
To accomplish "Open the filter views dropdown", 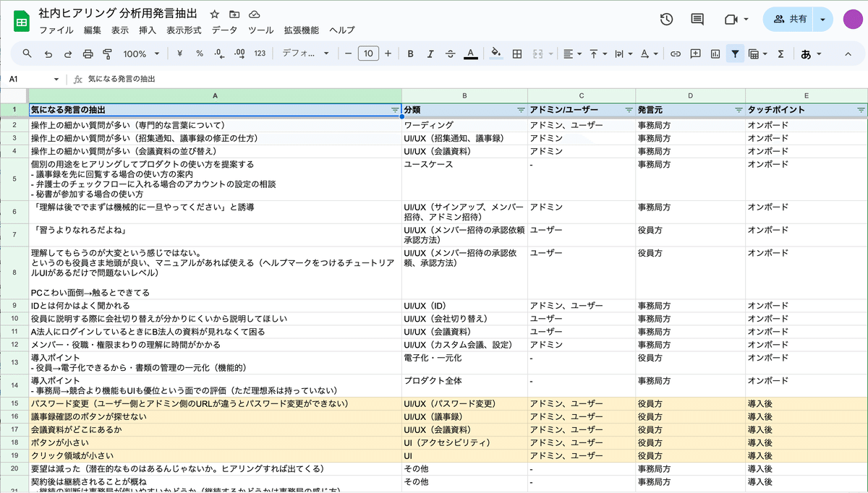I will click(x=758, y=53).
